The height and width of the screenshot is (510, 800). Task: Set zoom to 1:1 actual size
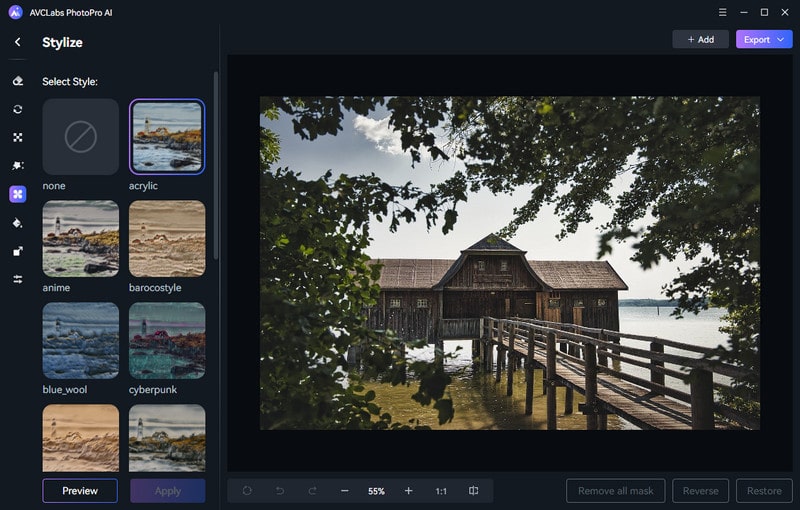(x=441, y=491)
